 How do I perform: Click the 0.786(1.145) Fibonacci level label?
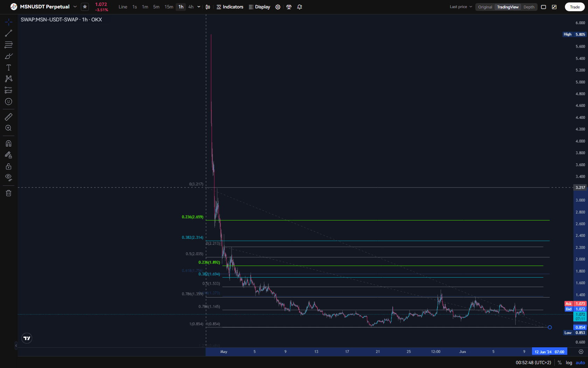coord(209,306)
